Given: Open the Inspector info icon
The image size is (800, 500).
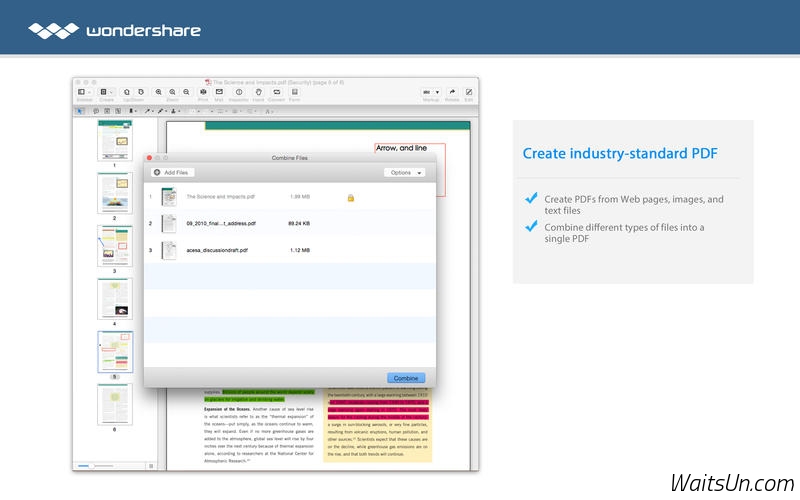Looking at the screenshot, I should (239, 92).
